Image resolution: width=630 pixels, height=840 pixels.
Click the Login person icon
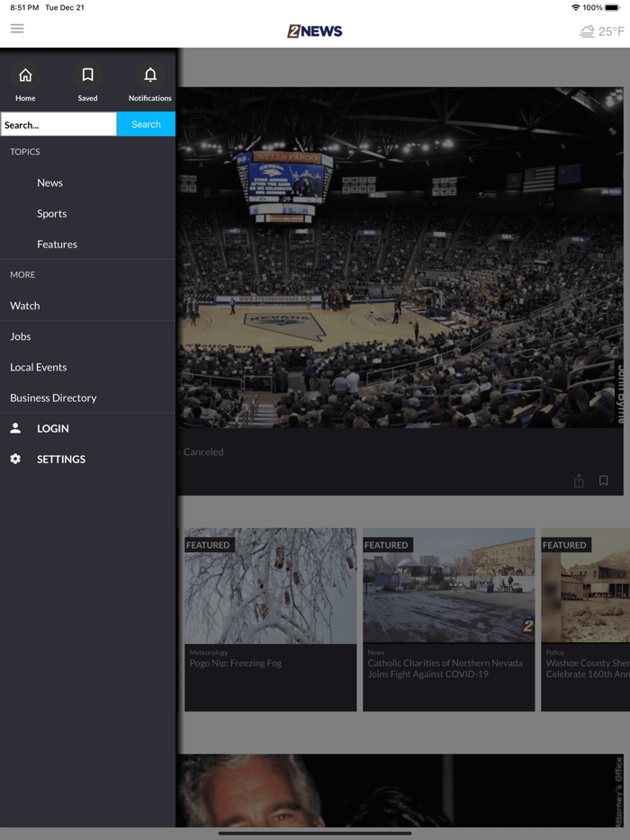(15, 428)
